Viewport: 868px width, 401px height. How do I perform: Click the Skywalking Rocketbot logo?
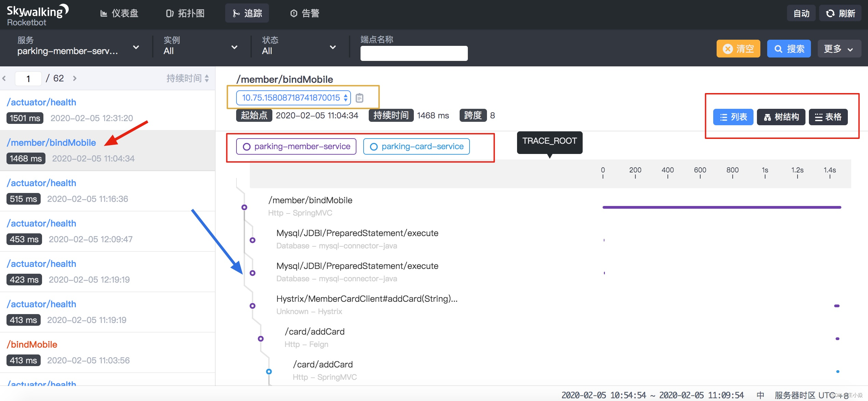(37, 15)
